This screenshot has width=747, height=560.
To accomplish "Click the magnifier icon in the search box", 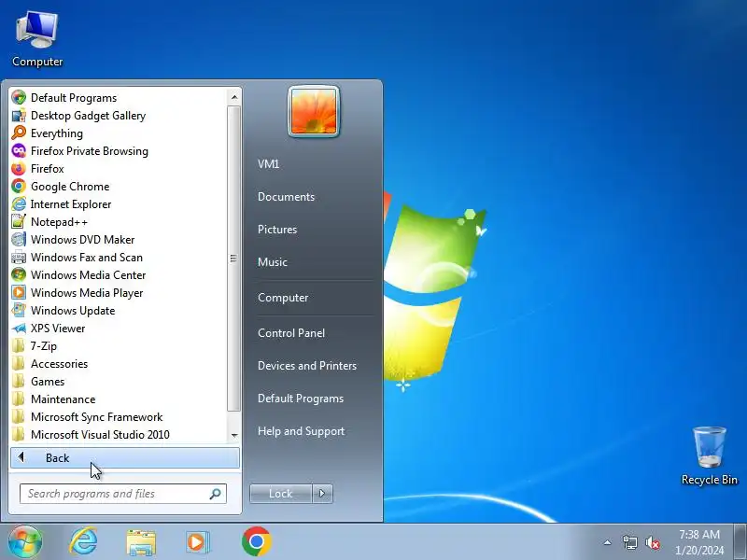I will [216, 494].
